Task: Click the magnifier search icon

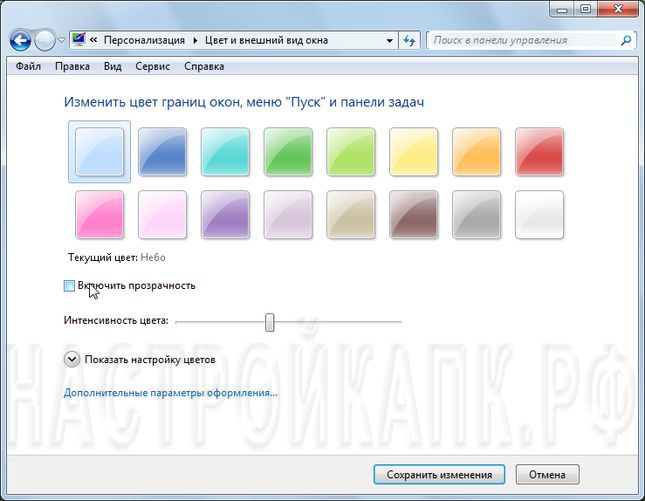Action: click(626, 40)
